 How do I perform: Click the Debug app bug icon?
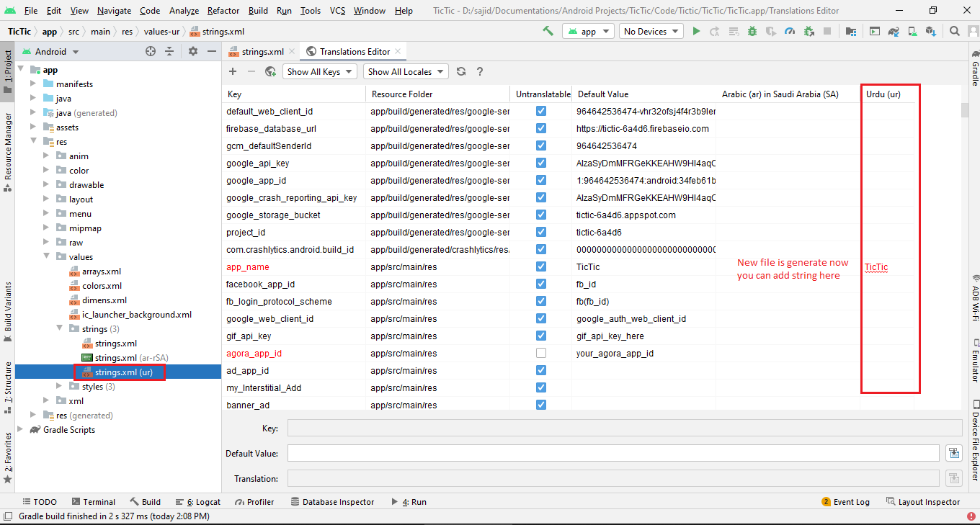click(x=752, y=31)
